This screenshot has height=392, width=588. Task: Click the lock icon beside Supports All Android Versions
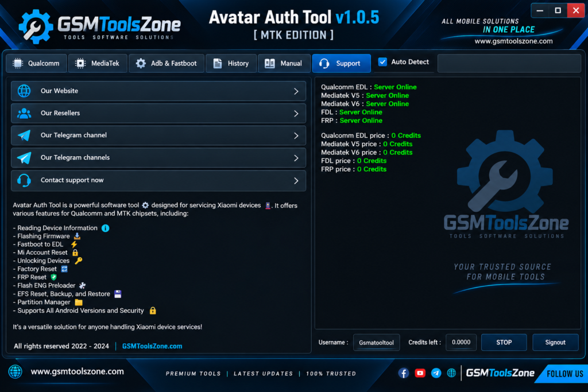[153, 311]
